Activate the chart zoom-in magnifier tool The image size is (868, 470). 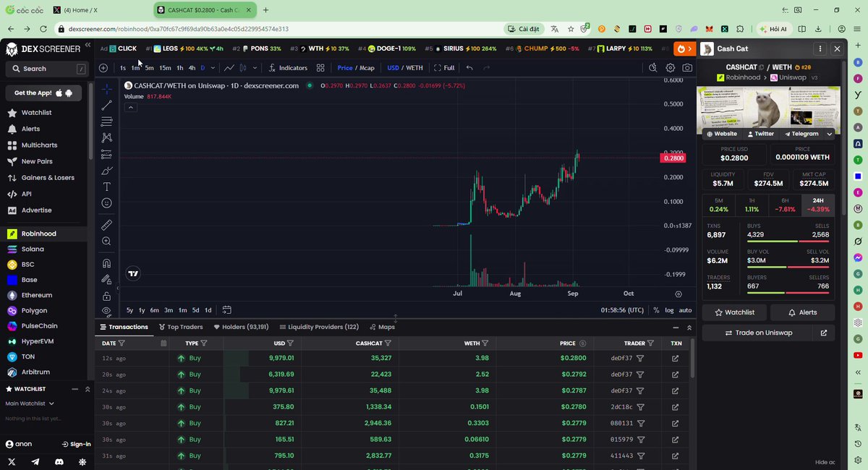[x=107, y=242]
